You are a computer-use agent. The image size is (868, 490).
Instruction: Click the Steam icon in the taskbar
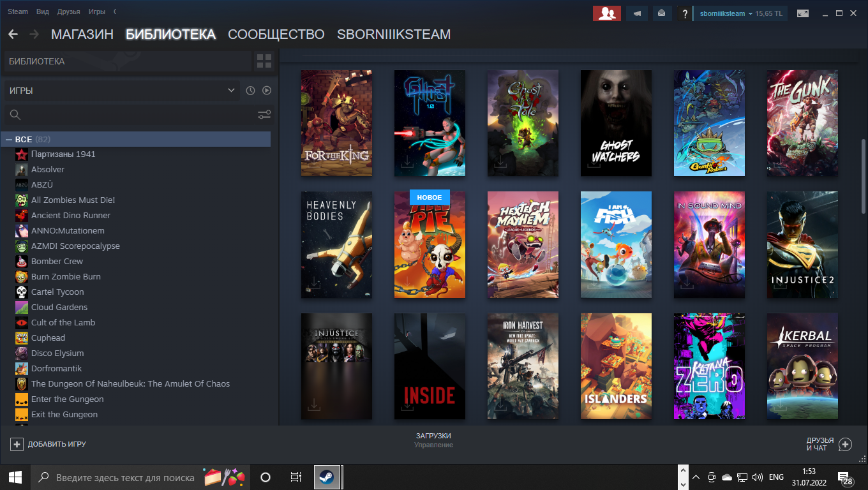click(x=326, y=477)
